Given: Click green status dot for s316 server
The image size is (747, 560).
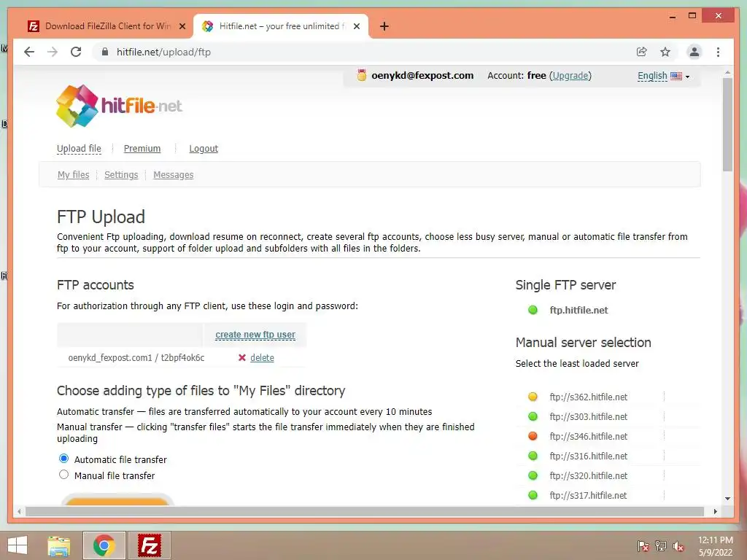Looking at the screenshot, I should [x=533, y=456].
